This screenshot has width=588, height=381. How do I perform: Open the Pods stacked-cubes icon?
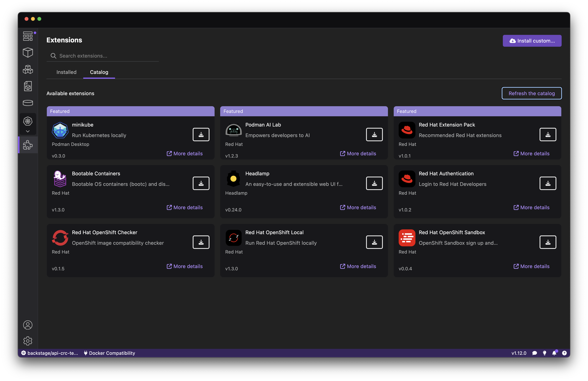(28, 69)
